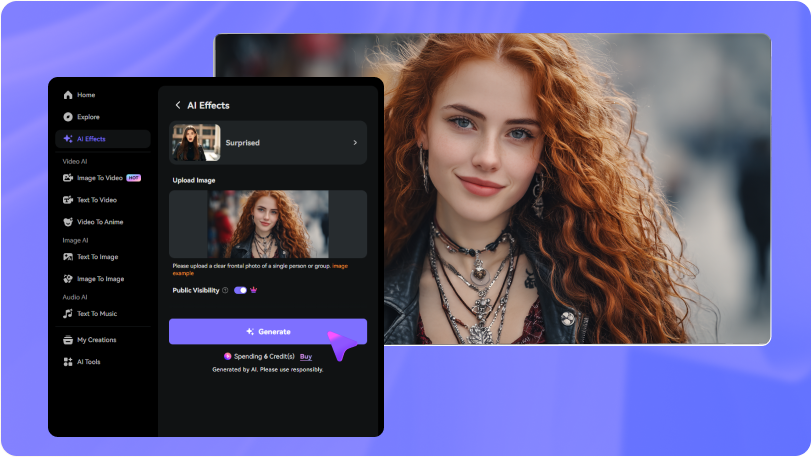Click the Public Visibility info icon
Image resolution: width=812 pixels, height=457 pixels.
pos(225,290)
